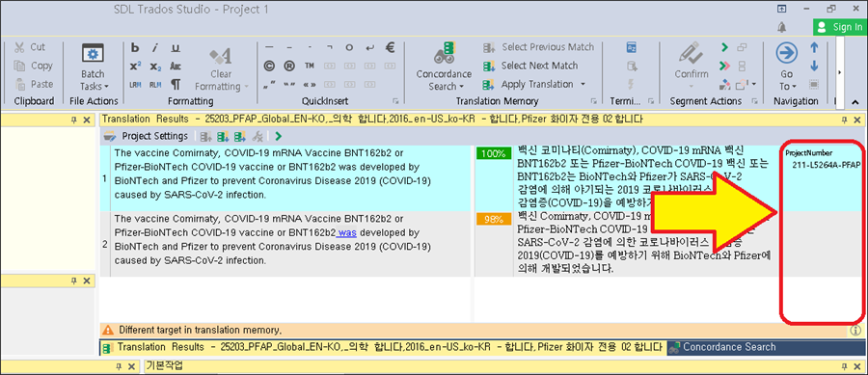Click Apply Translation
Image resolution: width=868 pixels, height=375 pixels.
[x=529, y=85]
